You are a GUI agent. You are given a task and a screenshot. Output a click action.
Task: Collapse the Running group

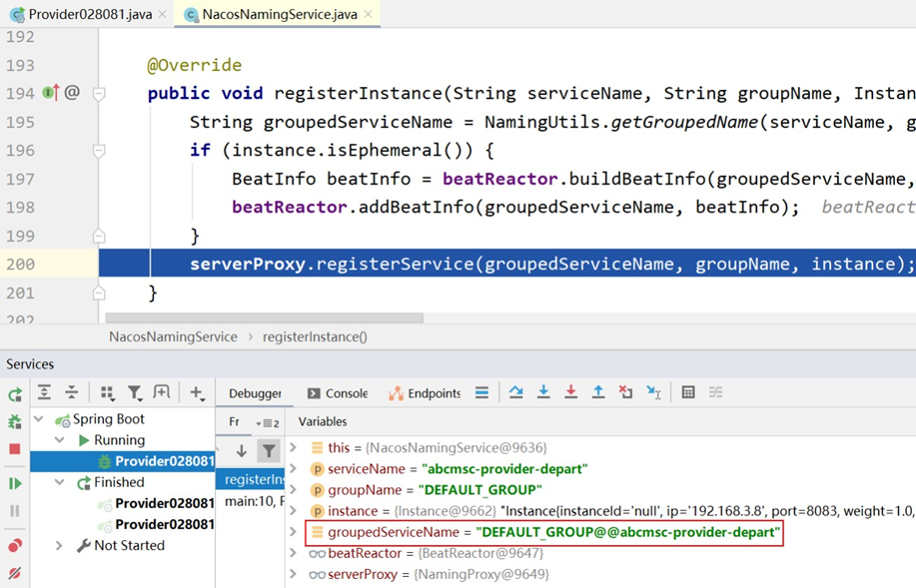coord(60,440)
